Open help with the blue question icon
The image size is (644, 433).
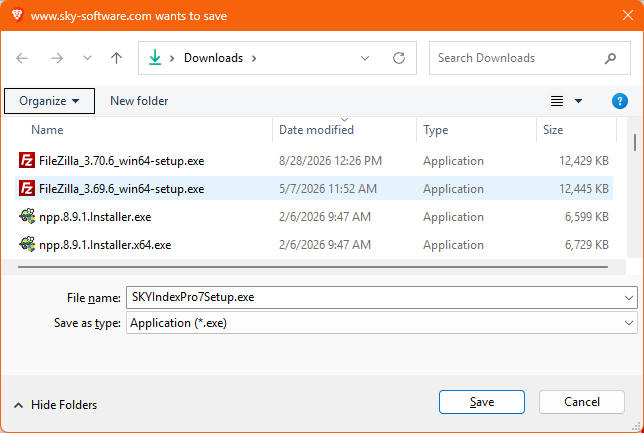pos(620,101)
